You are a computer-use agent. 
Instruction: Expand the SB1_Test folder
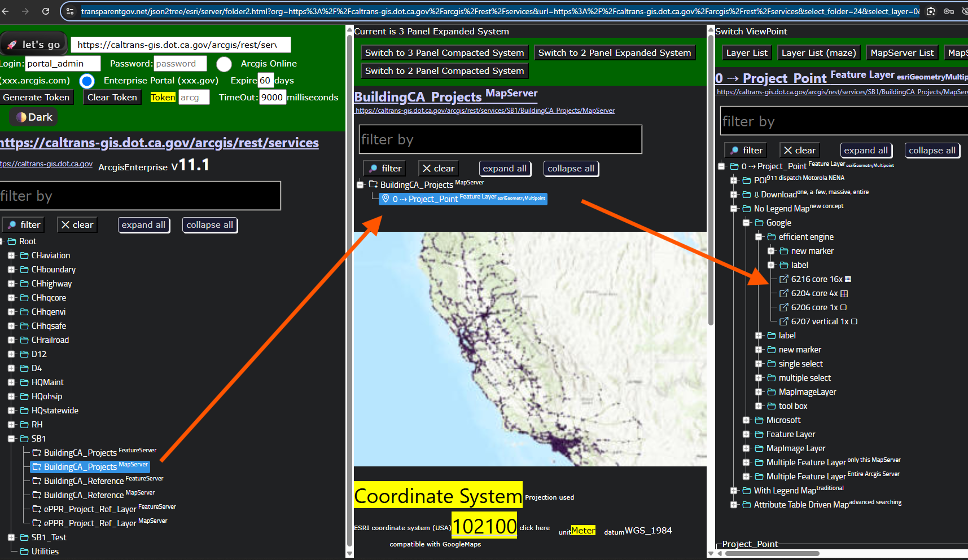11,537
